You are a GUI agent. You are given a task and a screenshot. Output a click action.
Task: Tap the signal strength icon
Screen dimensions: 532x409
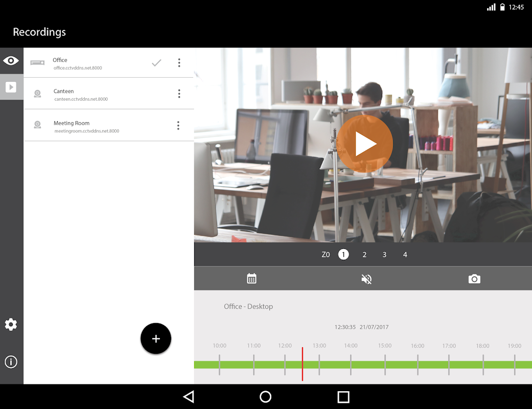pyautogui.click(x=491, y=7)
